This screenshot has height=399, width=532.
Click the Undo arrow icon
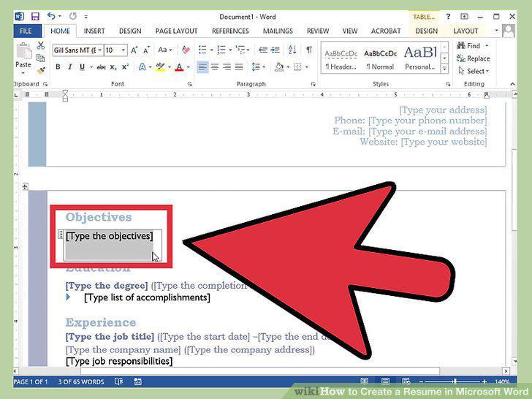pyautogui.click(x=51, y=16)
